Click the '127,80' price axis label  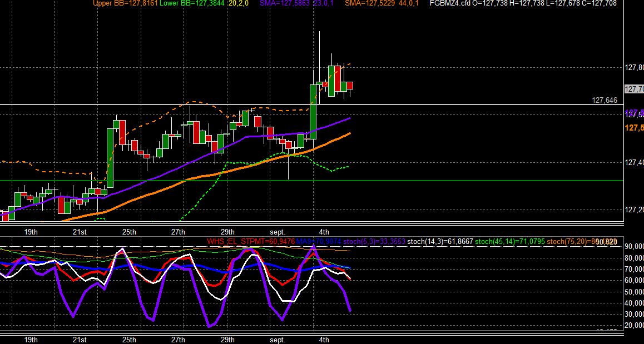click(x=634, y=68)
